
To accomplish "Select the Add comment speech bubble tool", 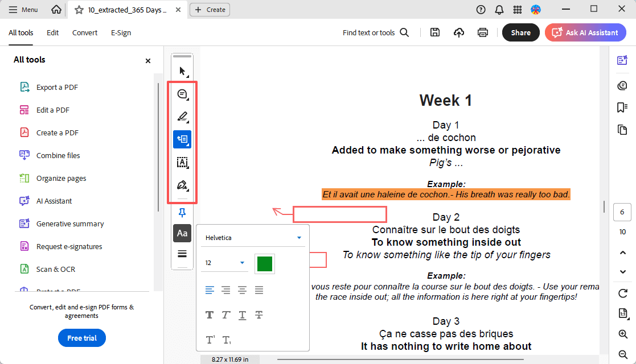I will (x=182, y=94).
